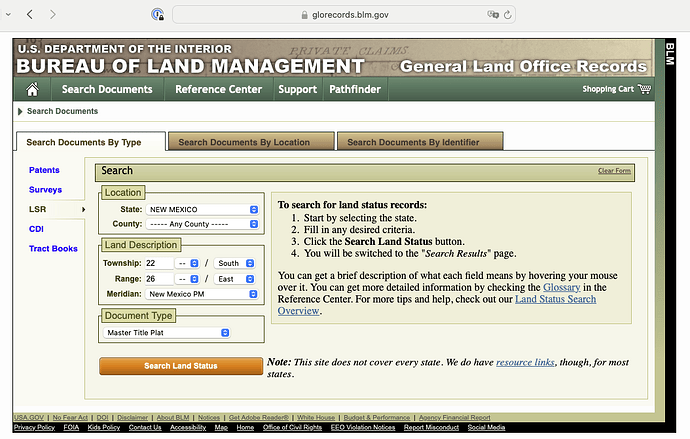Click the lock icon beside glorecords.blm.gov
Viewport: 690px width, 439px height.
point(304,15)
